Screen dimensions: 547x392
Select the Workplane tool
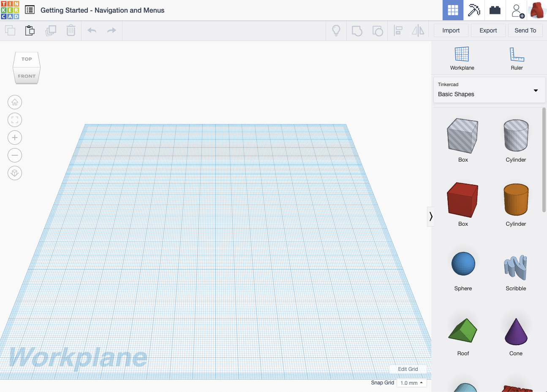click(462, 59)
